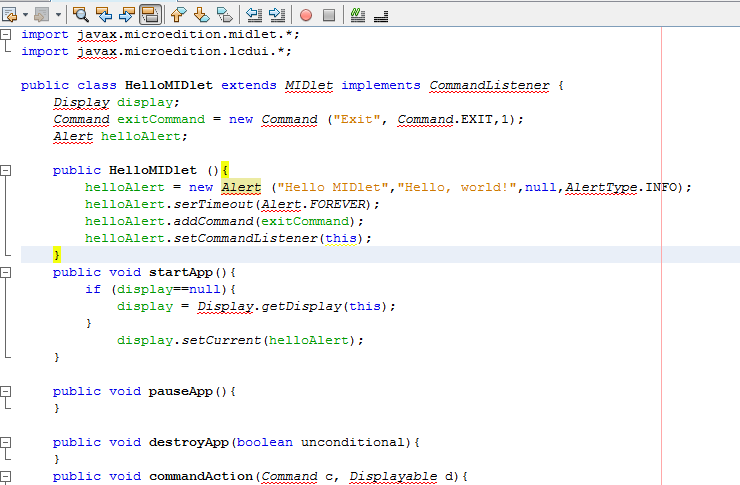Click the 'startApp' method name
Viewport: 740px width, 485px height.
point(181,272)
